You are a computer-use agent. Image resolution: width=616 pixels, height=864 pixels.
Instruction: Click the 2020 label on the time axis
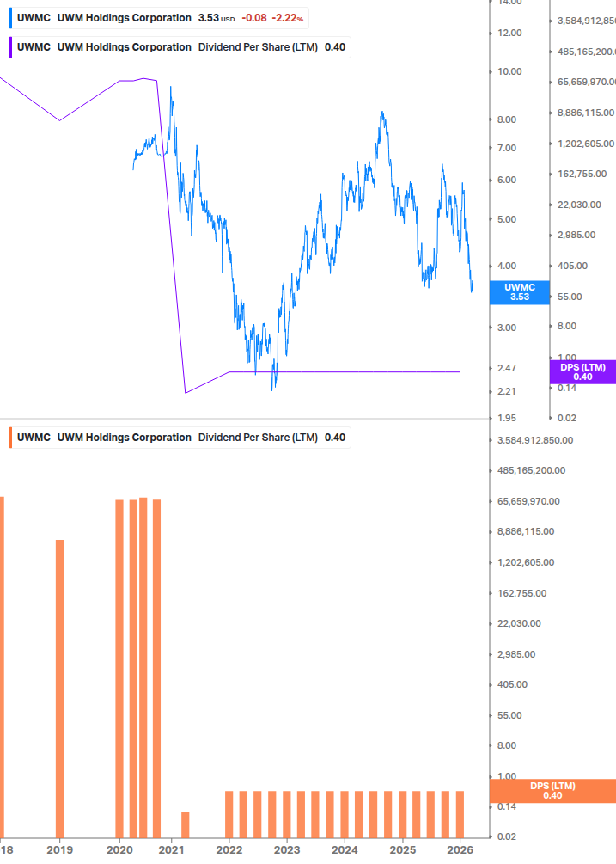(x=119, y=849)
